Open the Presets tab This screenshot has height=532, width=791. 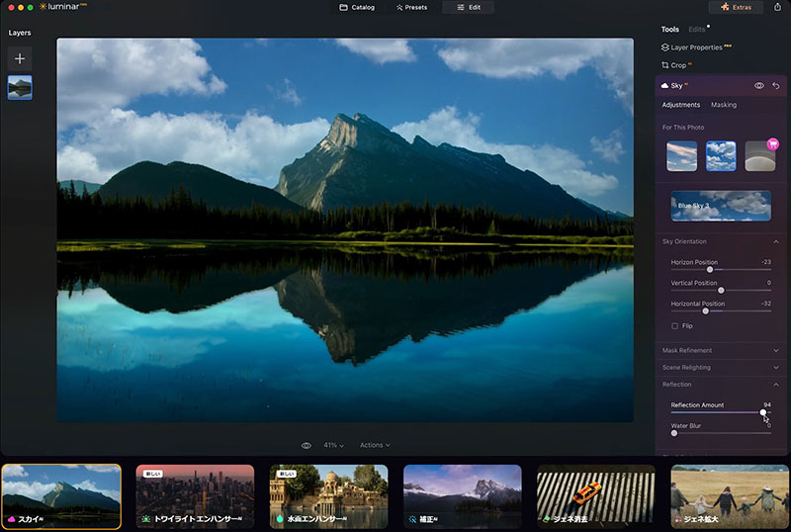point(411,8)
